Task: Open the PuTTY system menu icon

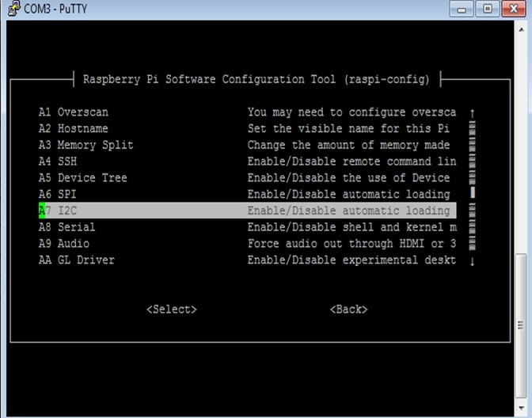Action: pyautogui.click(x=13, y=9)
